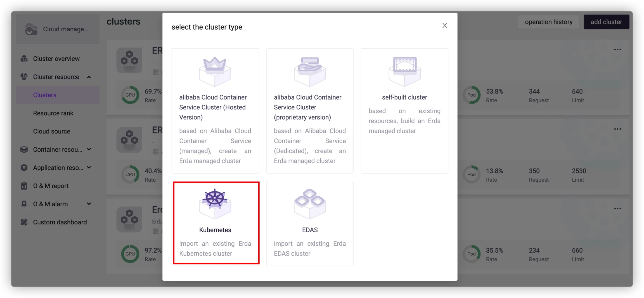Click the O & M report icon
Viewport: 644px width, 298px height.
[x=24, y=186]
